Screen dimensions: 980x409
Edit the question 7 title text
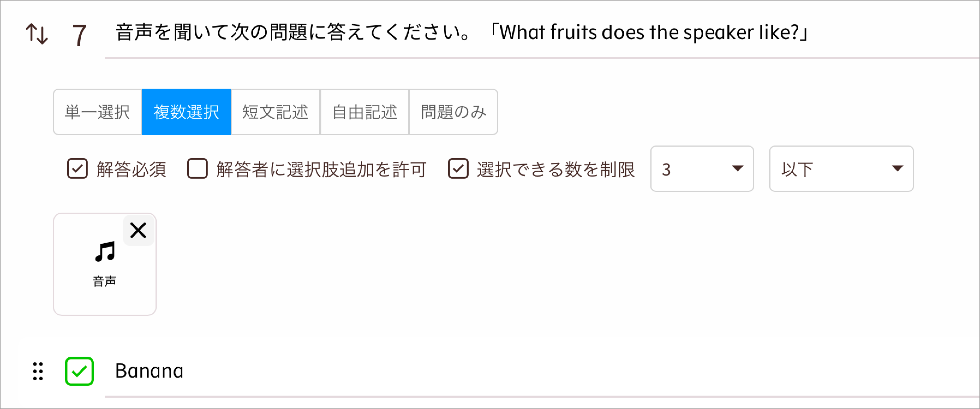click(456, 33)
